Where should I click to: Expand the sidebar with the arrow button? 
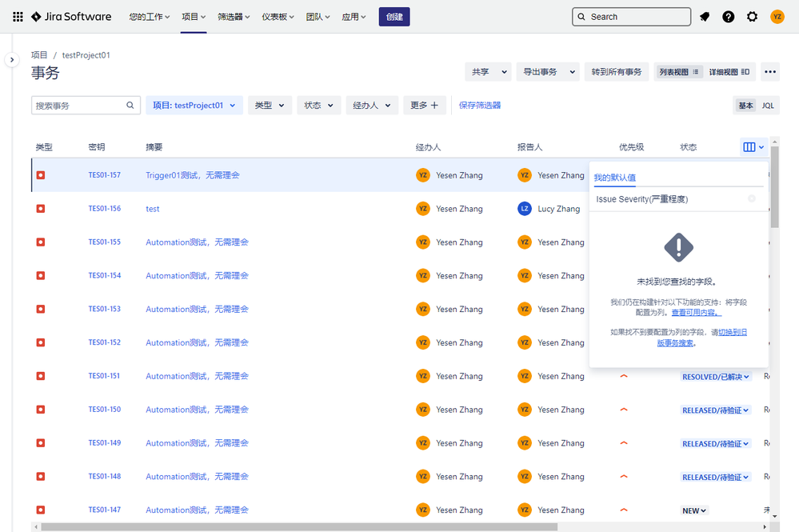(12, 60)
